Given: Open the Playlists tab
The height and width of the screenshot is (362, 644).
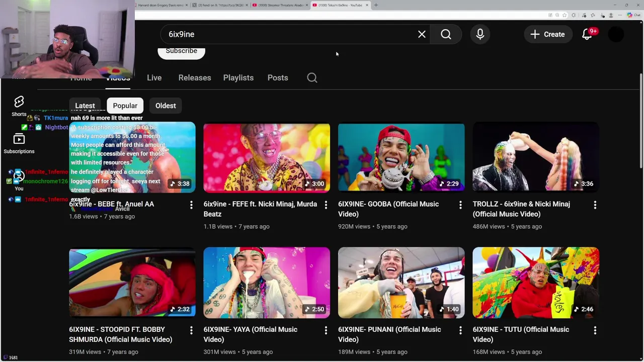Looking at the screenshot, I should pos(238,78).
